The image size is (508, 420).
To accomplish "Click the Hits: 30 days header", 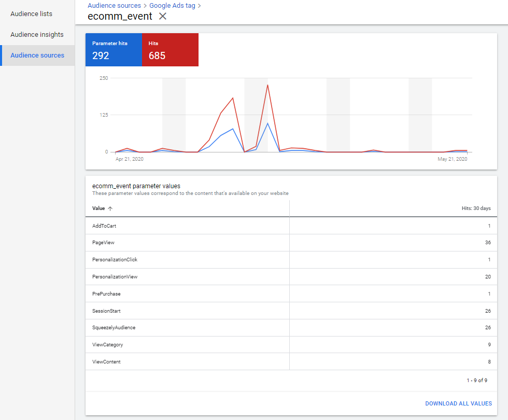I will coord(476,208).
